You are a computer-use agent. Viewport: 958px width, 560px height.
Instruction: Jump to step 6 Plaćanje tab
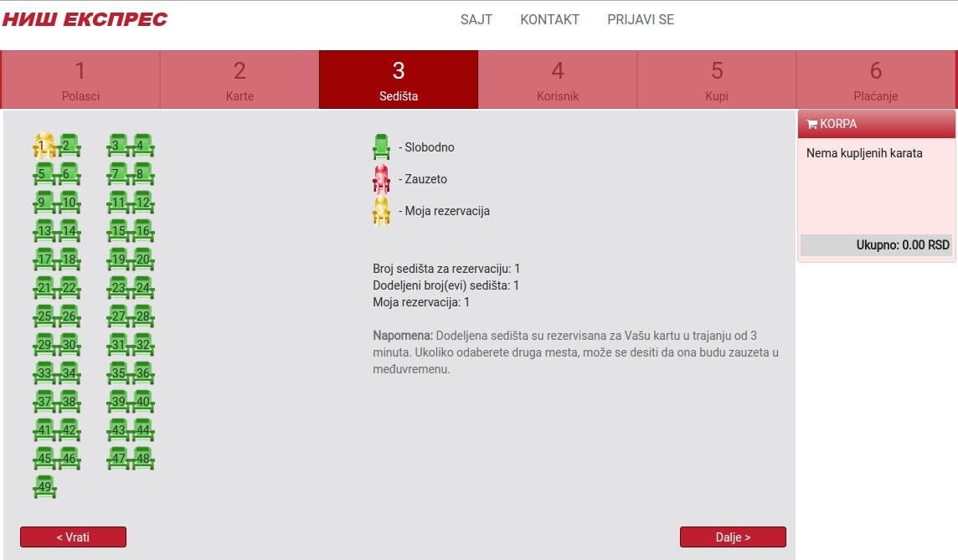click(876, 80)
